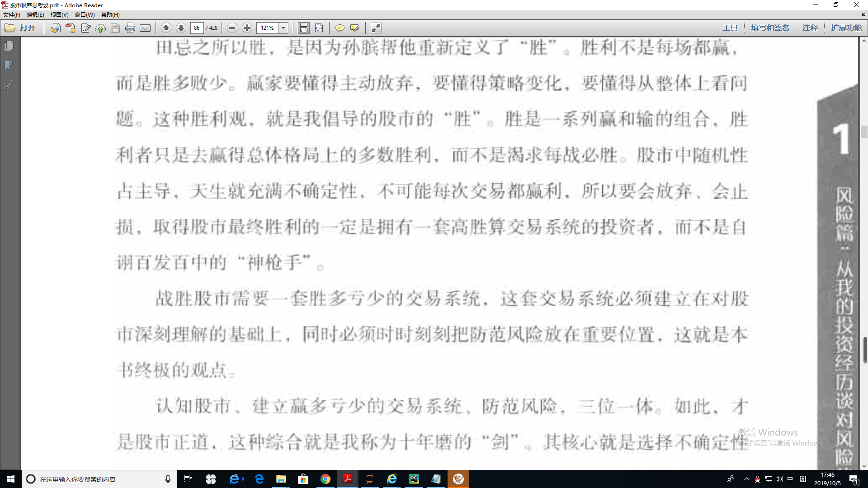Open the Windows Start menu
868x488 pixels.
pos(11,479)
